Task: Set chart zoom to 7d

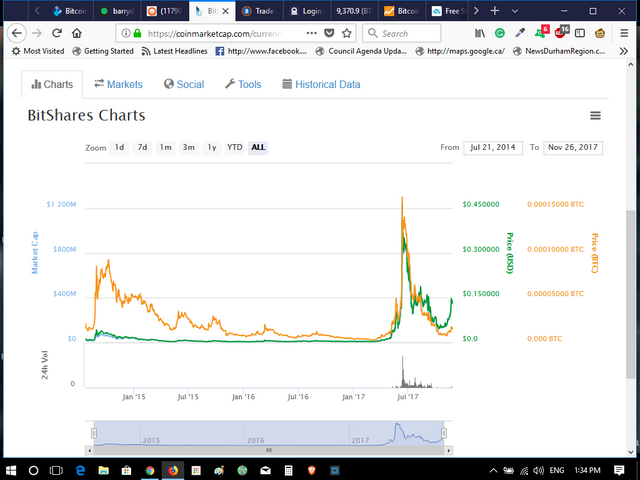Action: 142,147
